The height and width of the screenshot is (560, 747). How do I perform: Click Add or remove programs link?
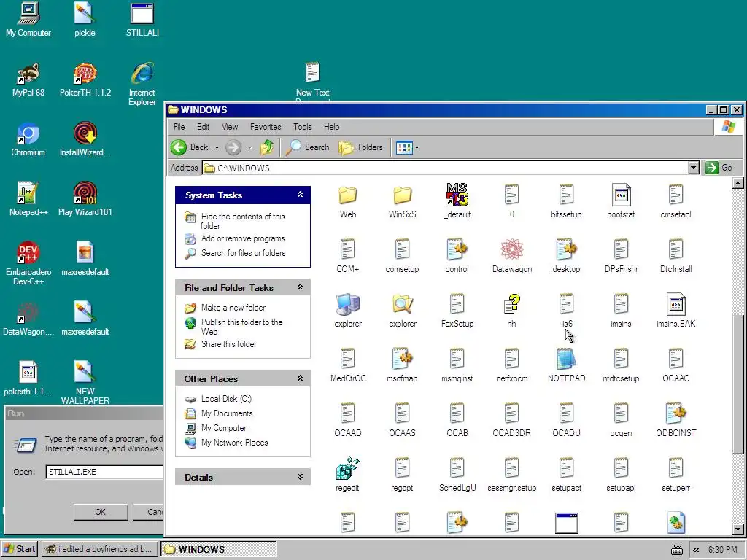pos(243,238)
